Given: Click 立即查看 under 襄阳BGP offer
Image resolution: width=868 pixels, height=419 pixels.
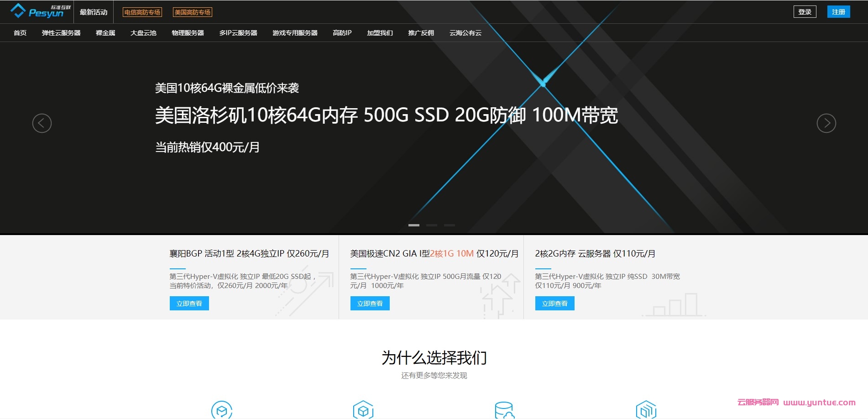Looking at the screenshot, I should point(189,304).
